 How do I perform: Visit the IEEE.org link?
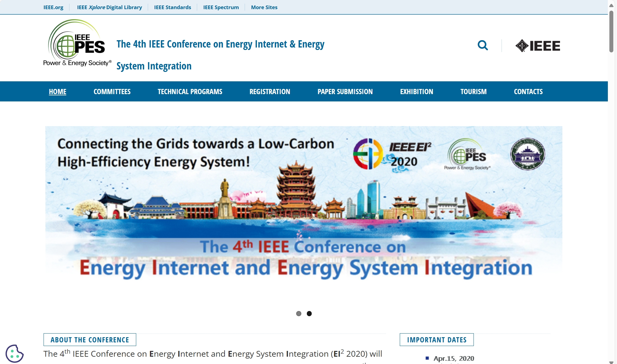click(x=53, y=7)
